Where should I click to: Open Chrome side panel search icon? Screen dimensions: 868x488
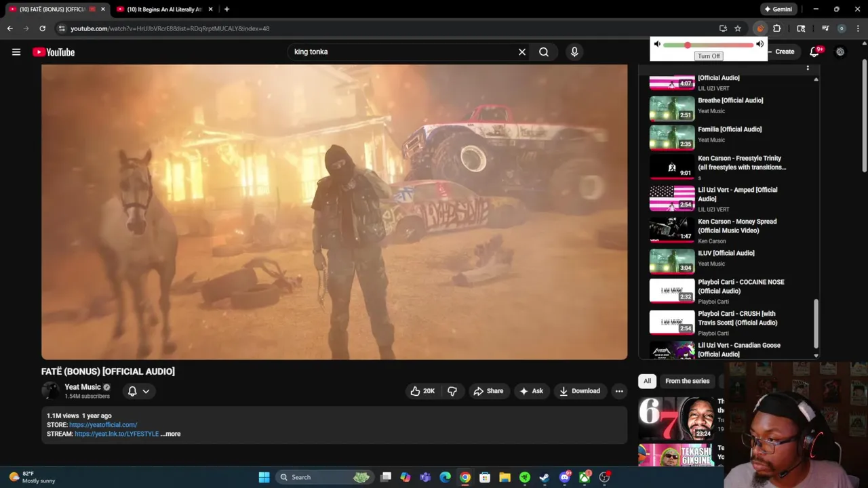click(801, 28)
